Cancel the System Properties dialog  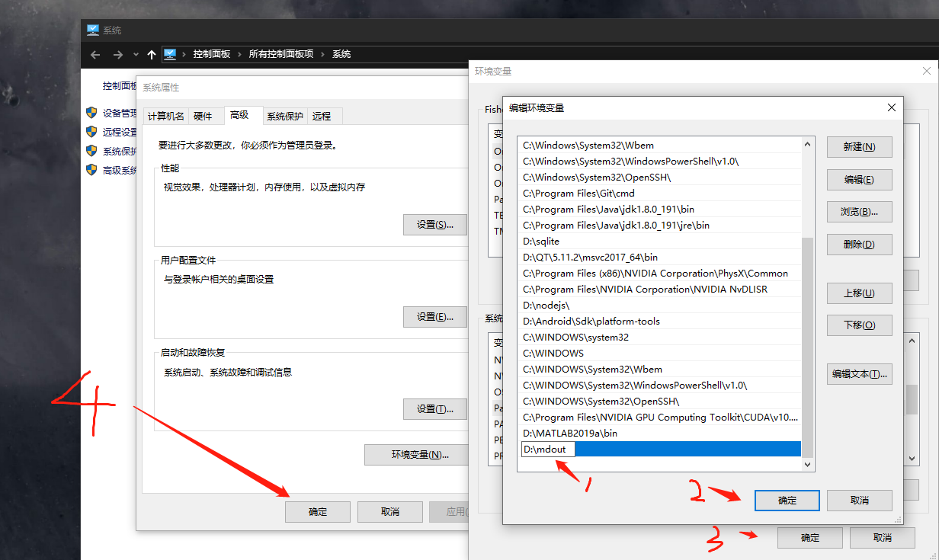pos(390,512)
